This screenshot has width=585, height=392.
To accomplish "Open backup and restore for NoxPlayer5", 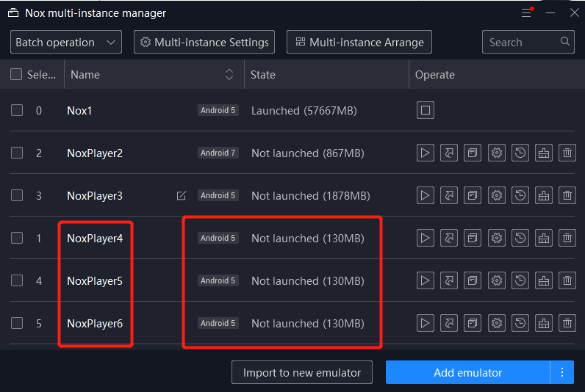I will pos(520,280).
